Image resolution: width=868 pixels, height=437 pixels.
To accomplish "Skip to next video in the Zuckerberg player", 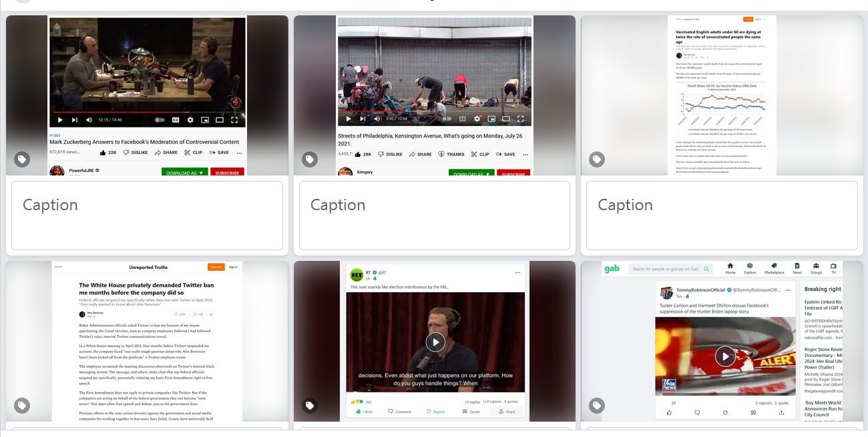I will point(75,120).
